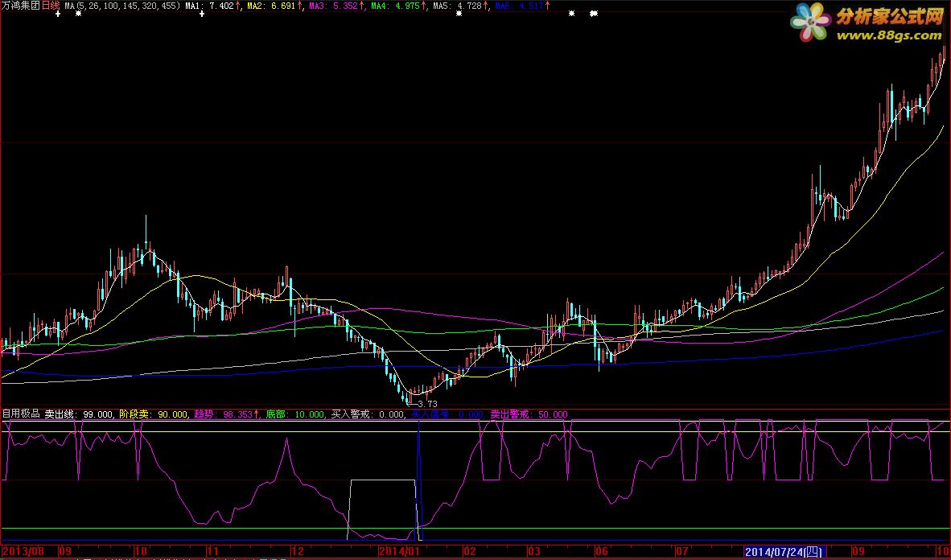Click the 买入警戒: 0.000 readout
This screenshot has height=560, width=951.
pyautogui.click(x=368, y=414)
